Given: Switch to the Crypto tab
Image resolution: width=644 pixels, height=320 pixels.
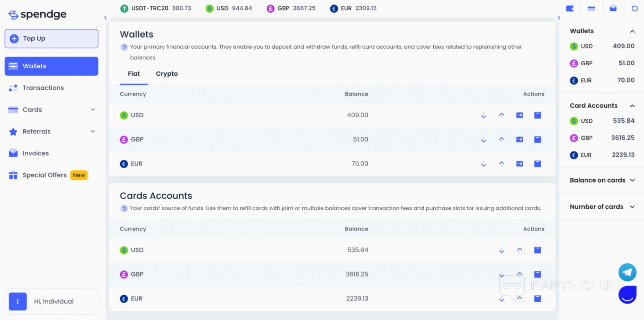Looking at the screenshot, I should pyautogui.click(x=167, y=74).
